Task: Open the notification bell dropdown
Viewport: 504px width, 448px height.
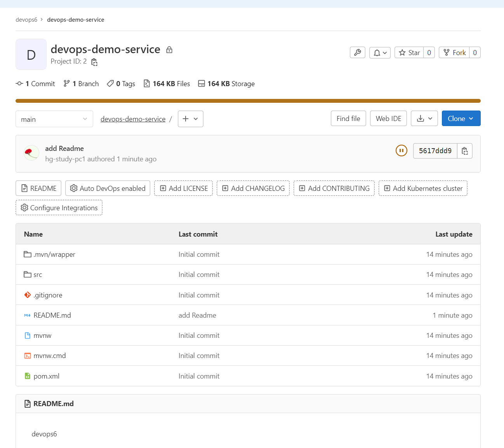Action: pos(380,52)
